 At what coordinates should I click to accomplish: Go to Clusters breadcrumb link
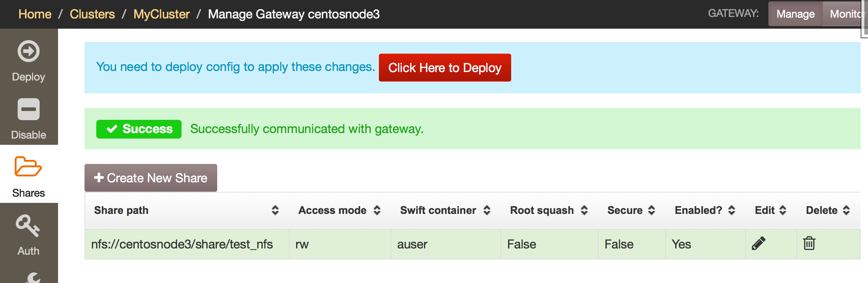[92, 14]
